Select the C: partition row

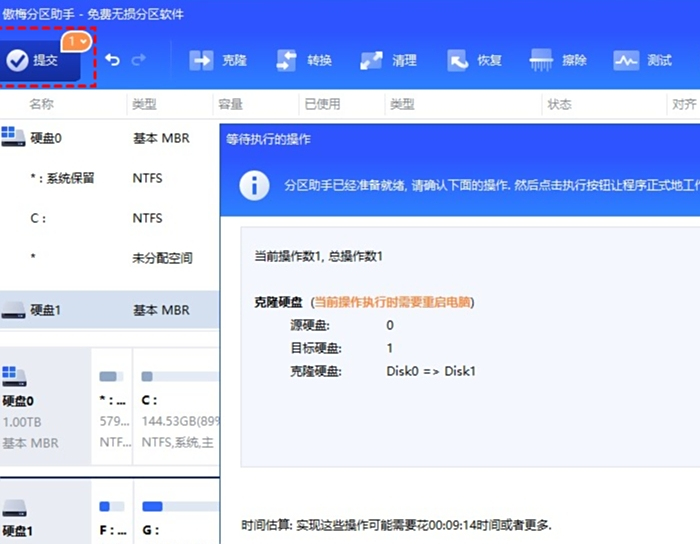point(109,218)
